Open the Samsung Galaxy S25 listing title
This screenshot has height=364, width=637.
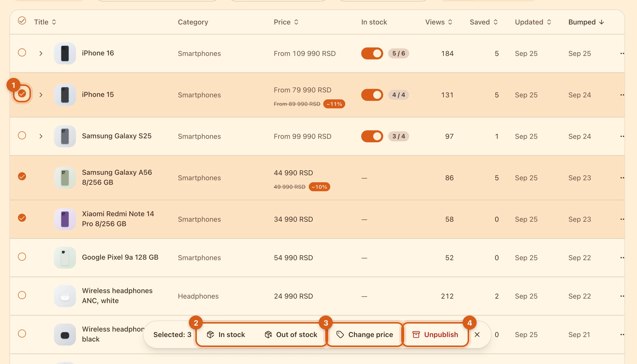[117, 136]
